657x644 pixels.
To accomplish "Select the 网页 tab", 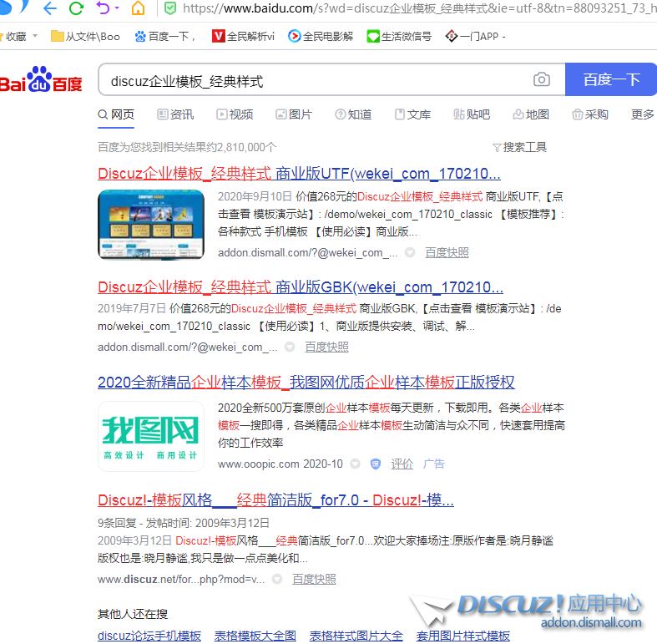I will (116, 114).
